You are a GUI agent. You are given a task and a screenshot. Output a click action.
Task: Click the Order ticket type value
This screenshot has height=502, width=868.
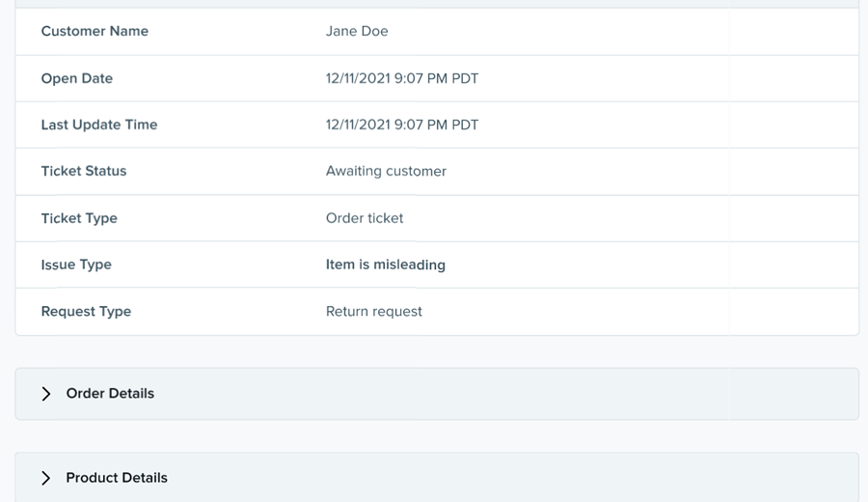pyautogui.click(x=365, y=218)
